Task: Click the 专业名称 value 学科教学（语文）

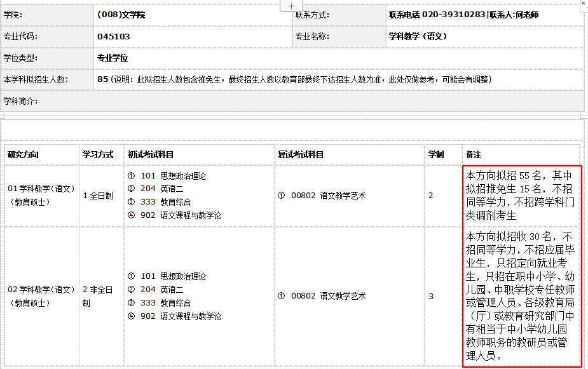Action: tap(418, 36)
